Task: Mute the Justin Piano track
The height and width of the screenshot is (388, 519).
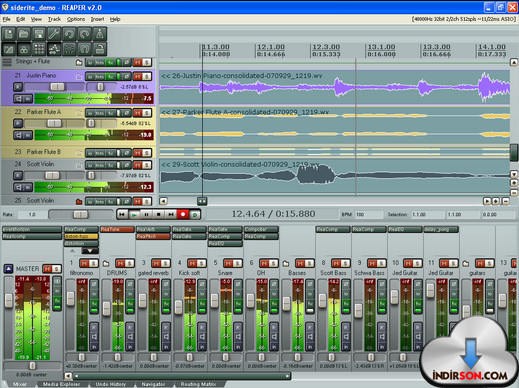Action: [x=138, y=77]
